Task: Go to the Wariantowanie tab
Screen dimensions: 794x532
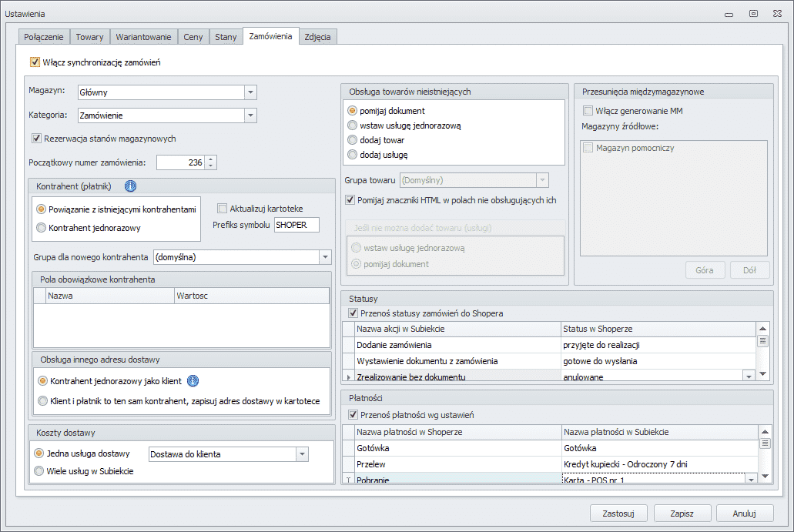Action: point(143,37)
